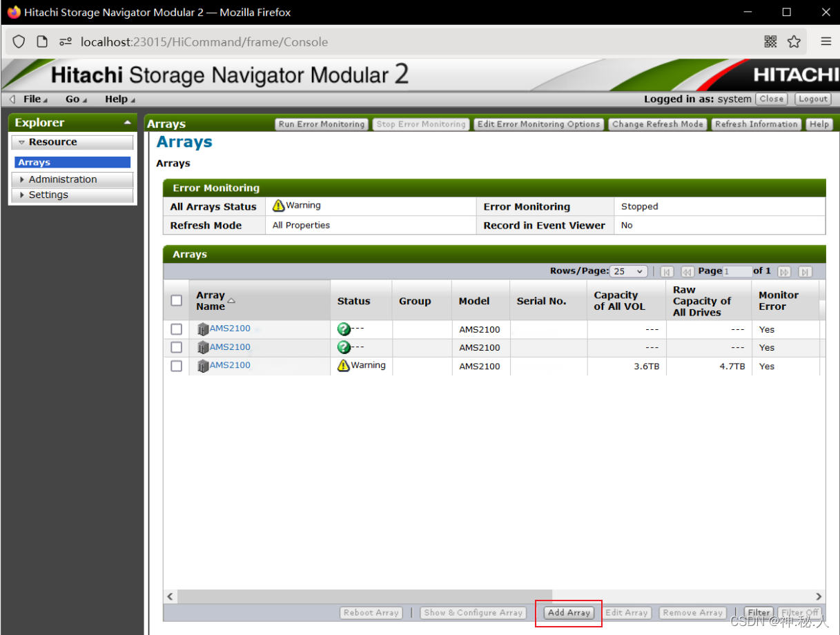Click the Firefox tracking protection shield icon

pos(19,41)
